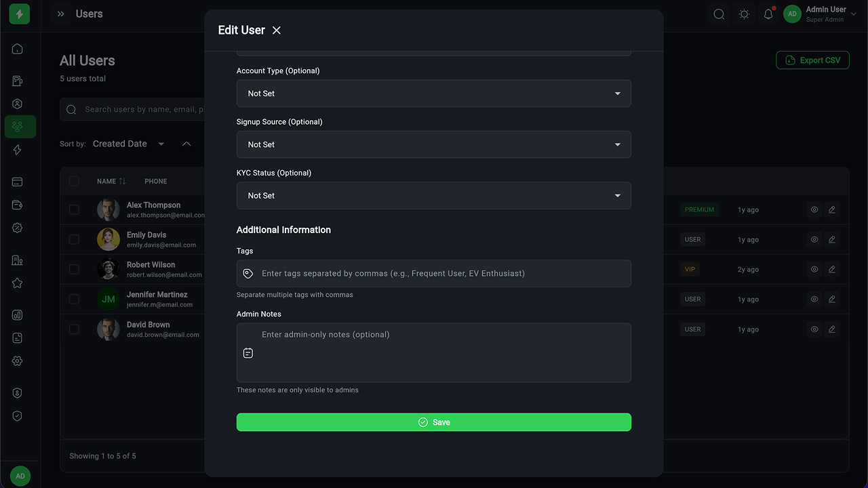Open the notifications bell
This screenshot has height=488, width=868.
point(768,14)
